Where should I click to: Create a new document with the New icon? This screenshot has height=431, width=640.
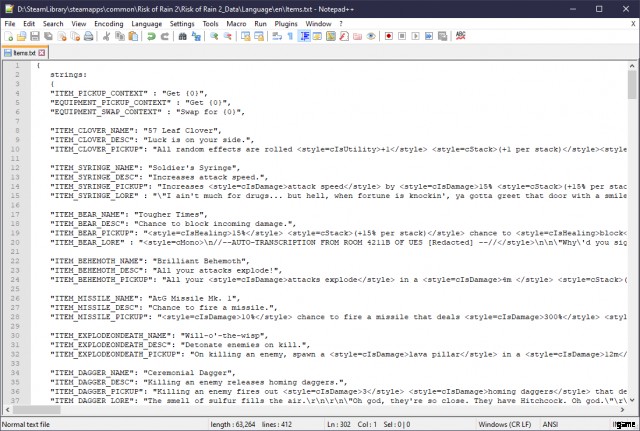click(x=10, y=36)
